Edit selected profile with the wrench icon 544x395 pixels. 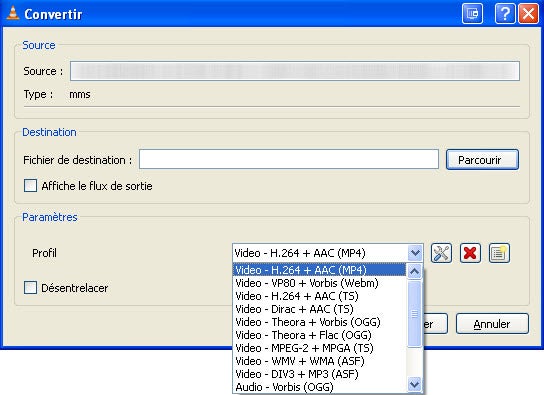(x=441, y=253)
